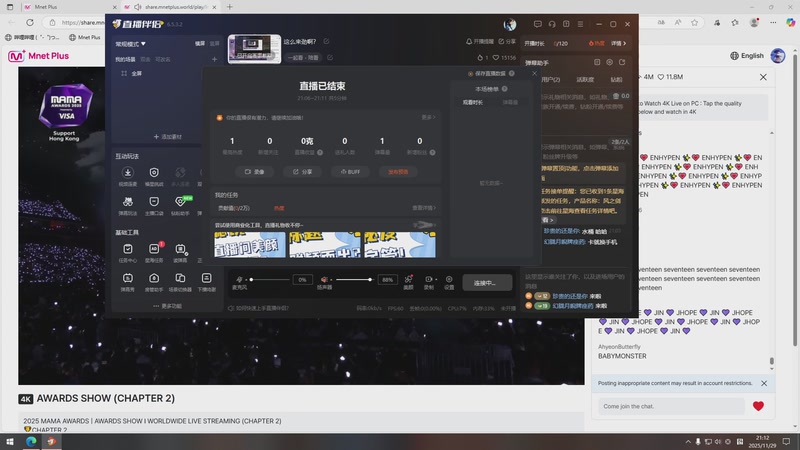The image size is (800, 450).
Task: Open the 房管助手 tool icon
Action: click(x=154, y=278)
